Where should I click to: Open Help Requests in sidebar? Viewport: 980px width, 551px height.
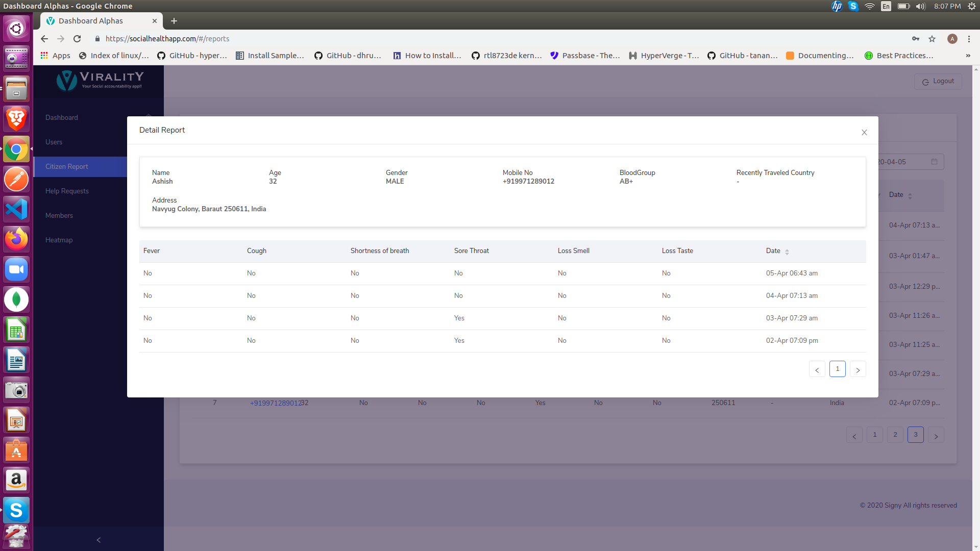tap(67, 191)
